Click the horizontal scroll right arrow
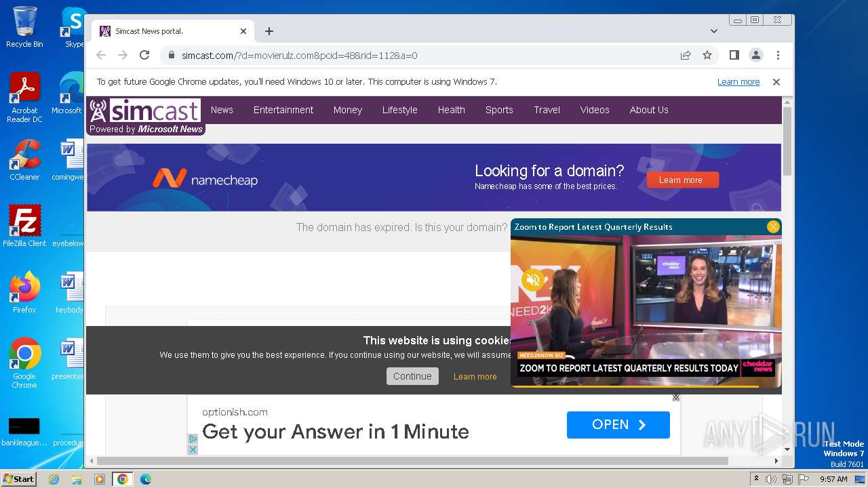Screen dimensions: 868x488 tap(776, 461)
